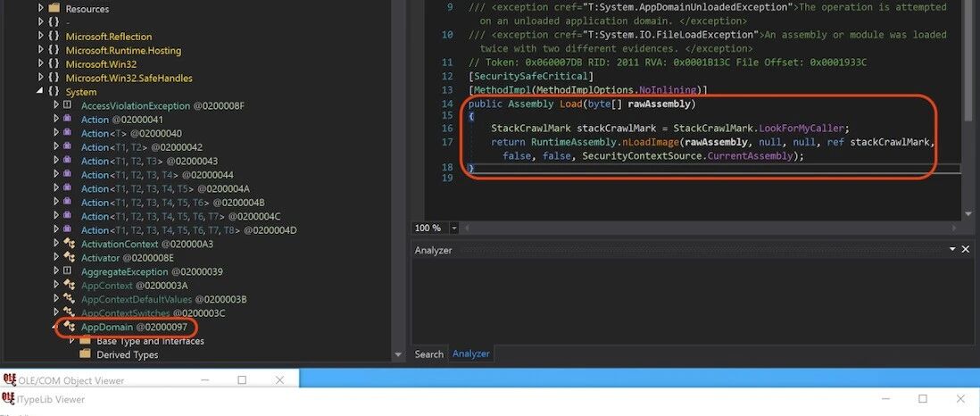Image resolution: width=980 pixels, height=416 pixels.
Task: Maximize the OLE/COM Object Viewer window
Action: 242,379
